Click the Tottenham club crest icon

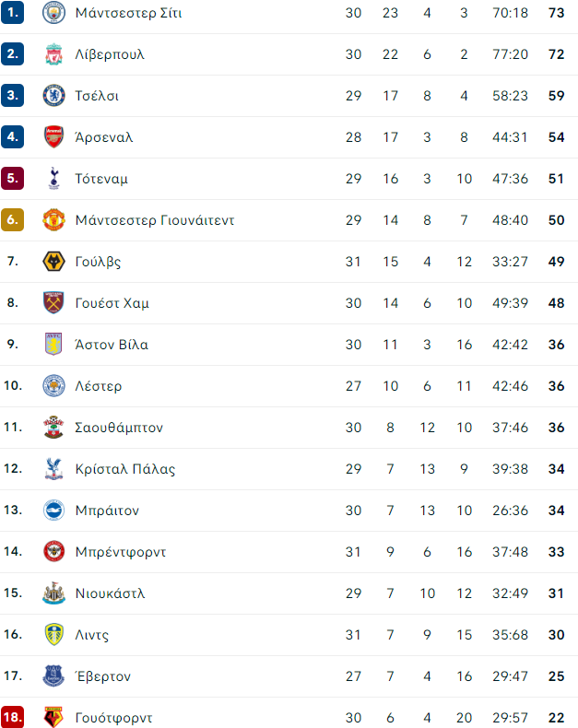pos(54,179)
